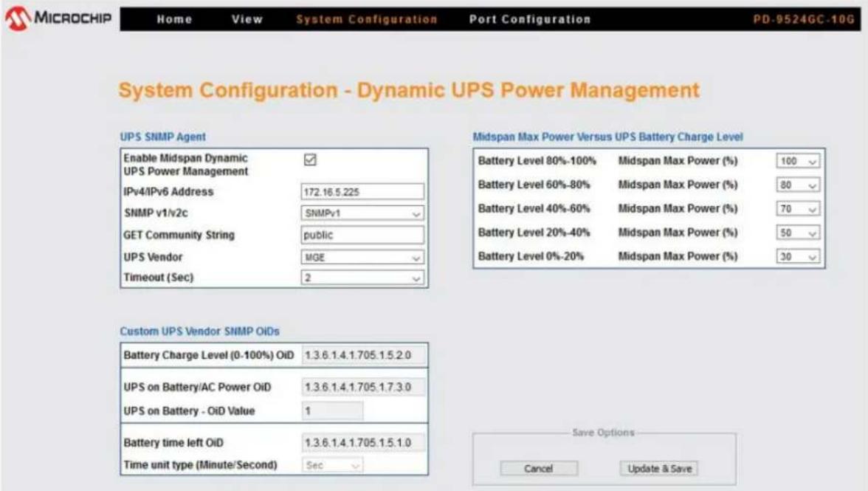Open the System Configuration menu

[366, 19]
